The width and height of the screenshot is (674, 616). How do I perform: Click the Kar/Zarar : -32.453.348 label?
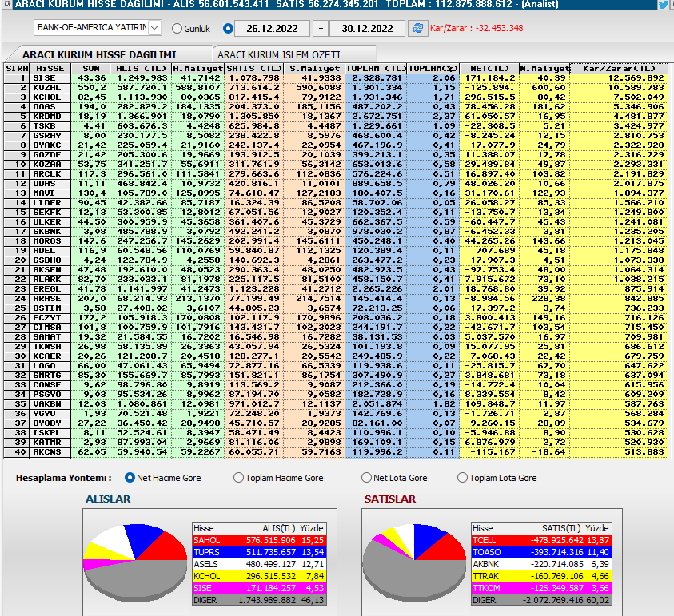tap(477, 28)
